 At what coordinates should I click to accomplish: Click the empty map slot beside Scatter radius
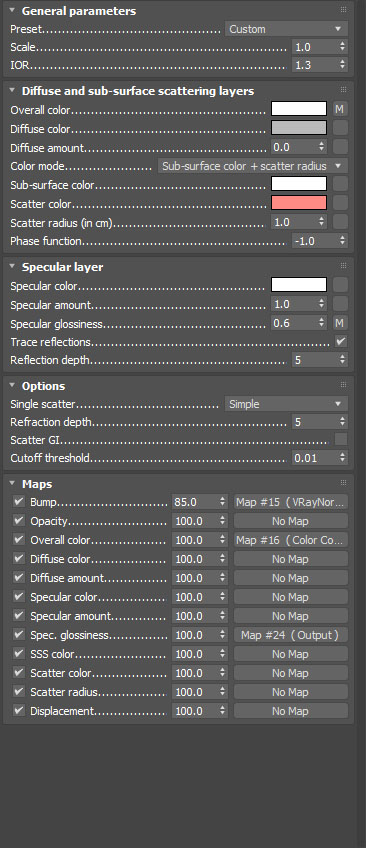pyautogui.click(x=340, y=222)
